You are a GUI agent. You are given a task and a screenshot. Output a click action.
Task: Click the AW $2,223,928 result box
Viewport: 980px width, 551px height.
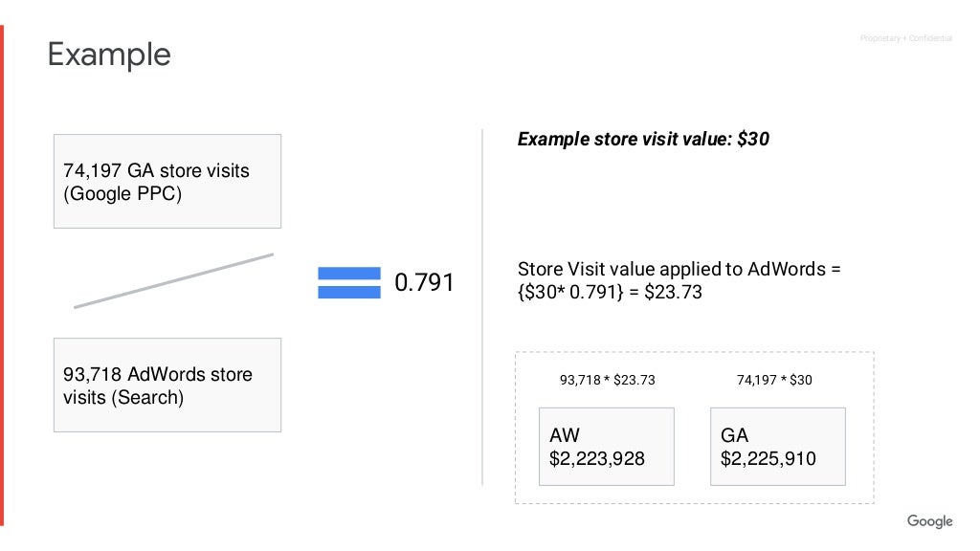pos(606,447)
